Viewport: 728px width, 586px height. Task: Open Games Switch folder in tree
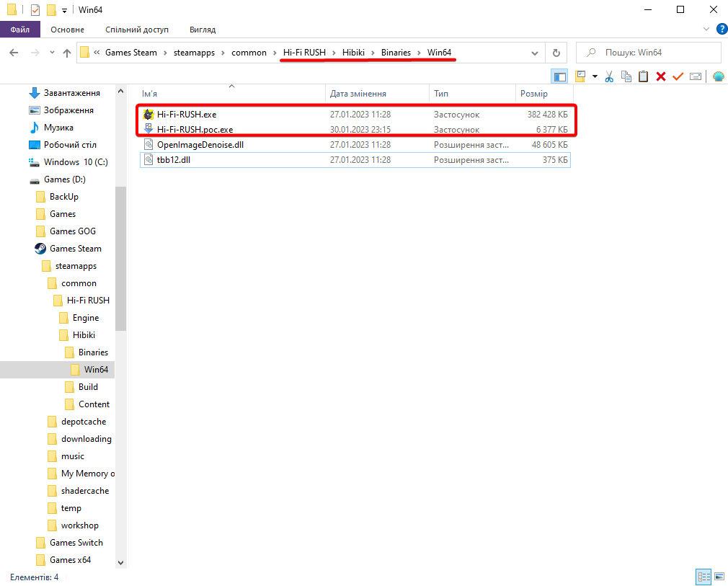70,542
